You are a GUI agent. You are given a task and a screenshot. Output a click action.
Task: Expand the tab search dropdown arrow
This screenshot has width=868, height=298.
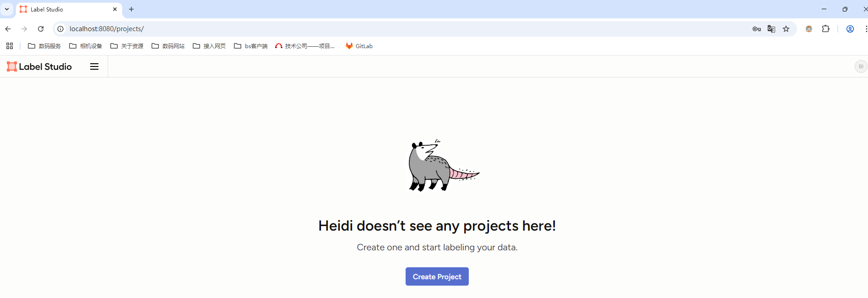(7, 9)
